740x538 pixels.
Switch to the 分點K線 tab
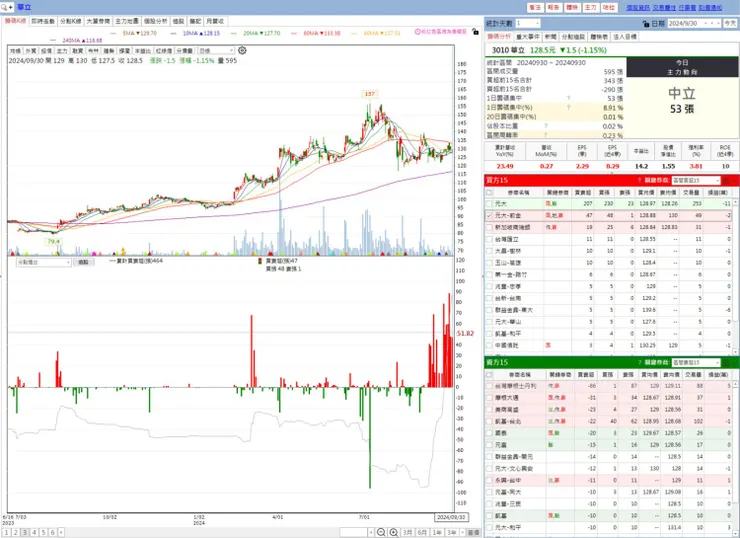pyautogui.click(x=71, y=21)
